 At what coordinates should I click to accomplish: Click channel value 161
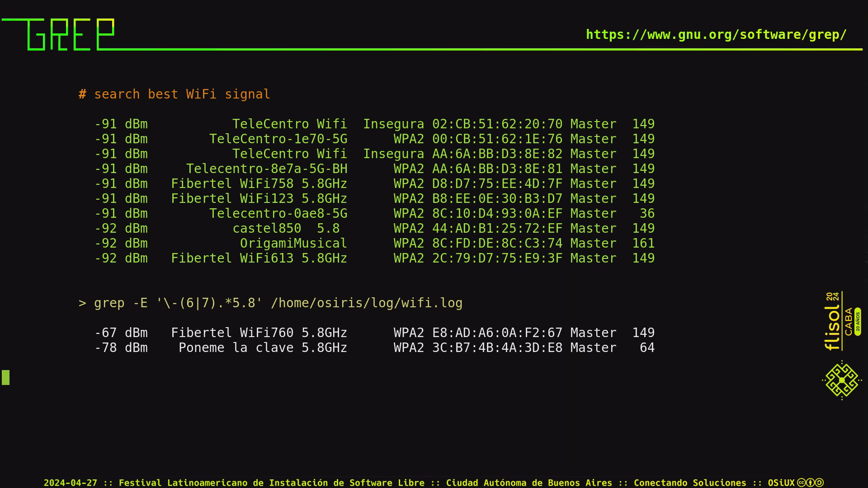pos(643,243)
